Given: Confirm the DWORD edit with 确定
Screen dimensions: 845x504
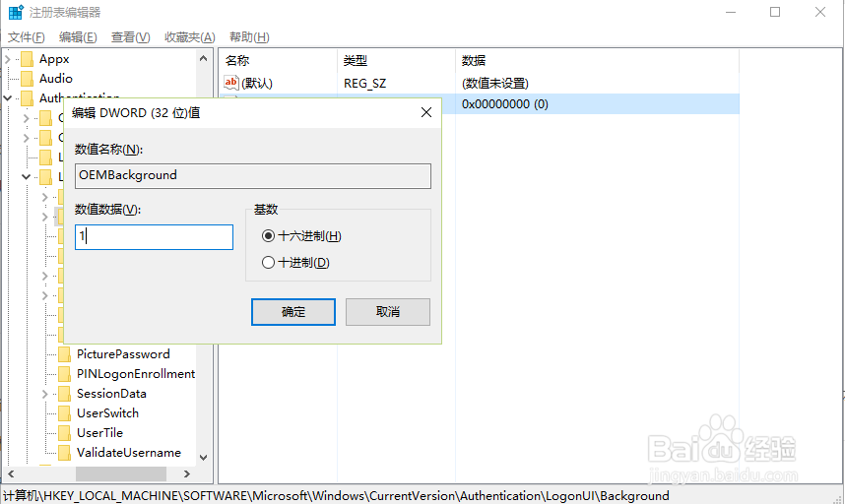Looking at the screenshot, I should [293, 312].
